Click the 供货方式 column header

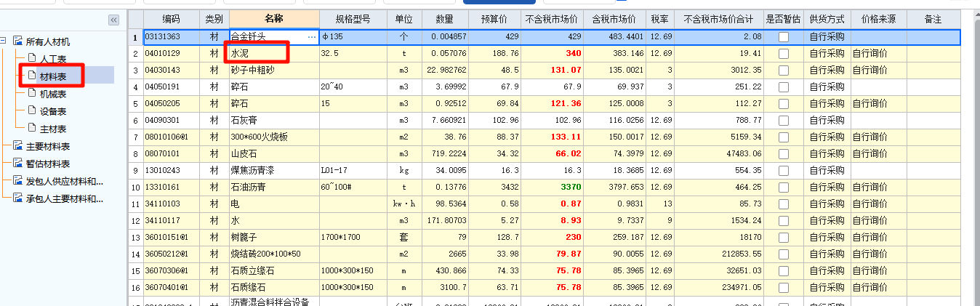coord(827,19)
